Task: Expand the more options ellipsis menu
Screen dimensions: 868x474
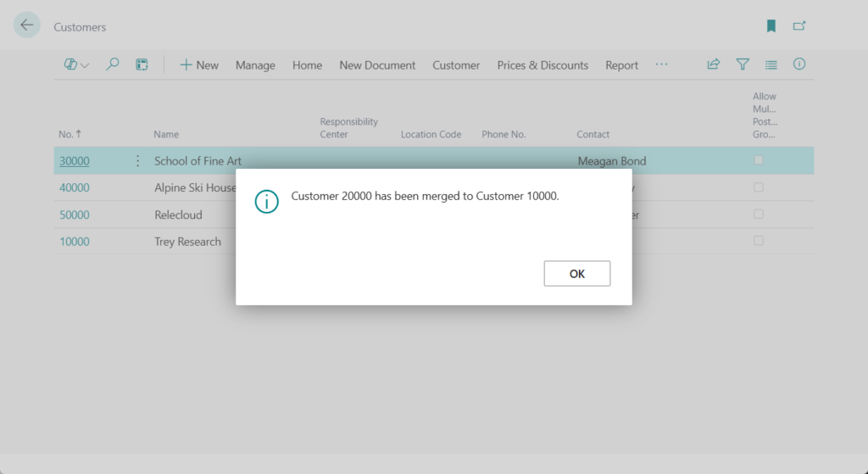Action: pyautogui.click(x=661, y=64)
